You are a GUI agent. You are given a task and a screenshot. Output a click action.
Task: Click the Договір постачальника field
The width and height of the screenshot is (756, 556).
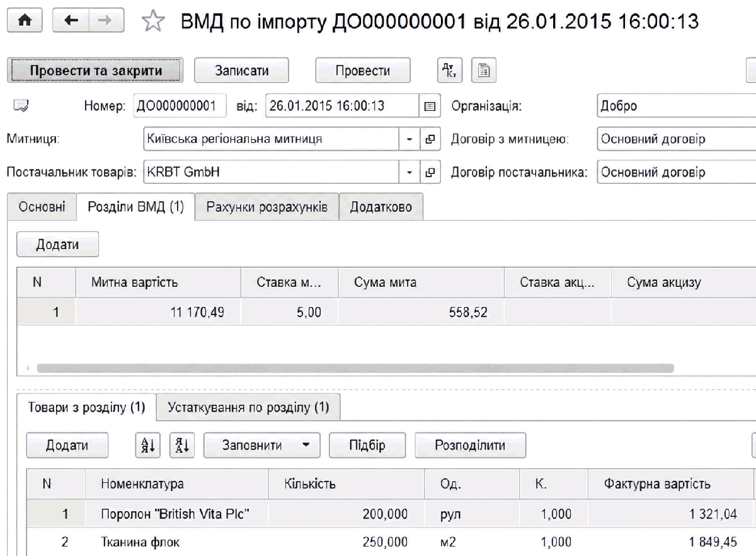675,172
